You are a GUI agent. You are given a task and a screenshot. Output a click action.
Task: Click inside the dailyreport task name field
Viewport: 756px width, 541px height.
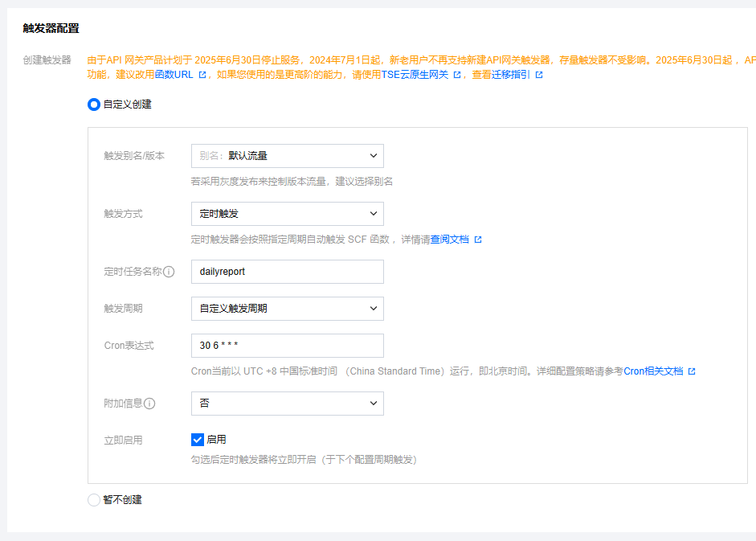[287, 271]
